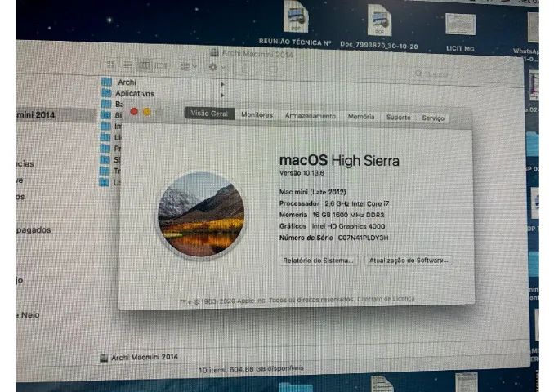Click Archi Macmini 2014 in path bar
This screenshot has height=392, width=554.
pos(139,358)
